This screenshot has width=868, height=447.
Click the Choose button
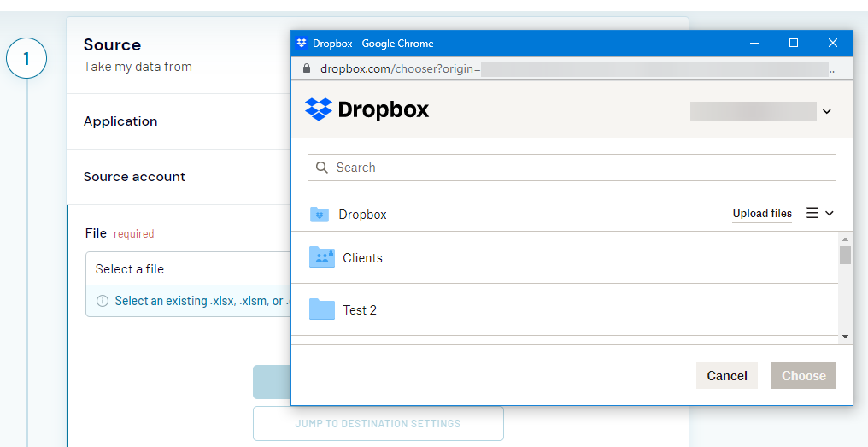click(804, 375)
